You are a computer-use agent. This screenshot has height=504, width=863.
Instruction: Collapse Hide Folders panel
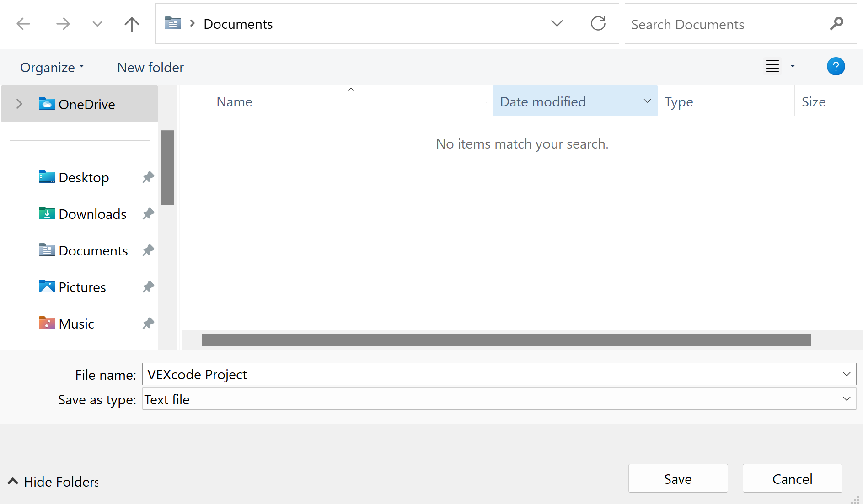click(x=52, y=481)
